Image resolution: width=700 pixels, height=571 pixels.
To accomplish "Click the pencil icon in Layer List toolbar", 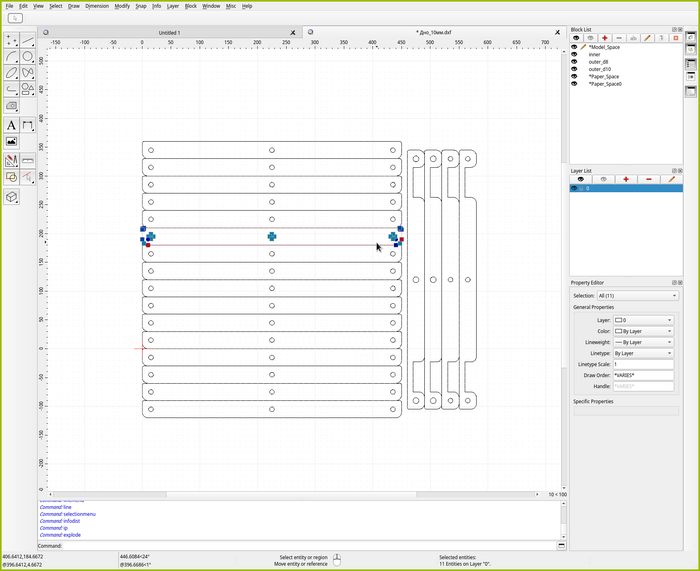I will [x=671, y=179].
